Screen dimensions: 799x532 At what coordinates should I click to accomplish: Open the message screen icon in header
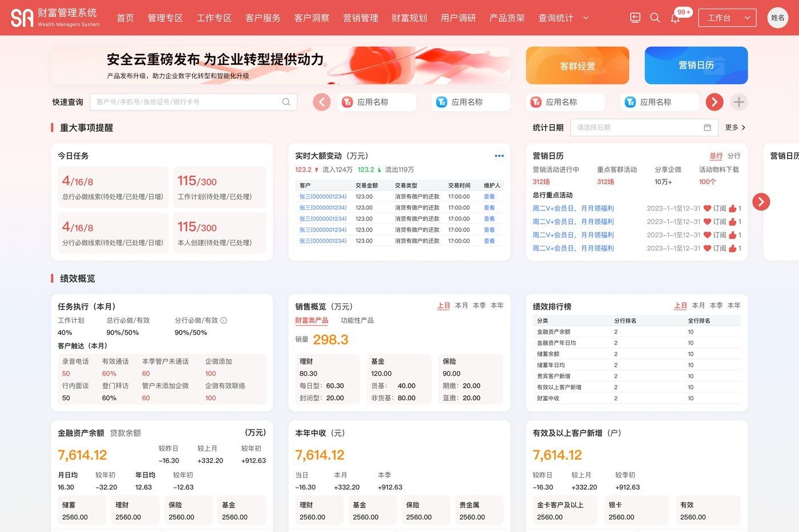[x=635, y=18]
